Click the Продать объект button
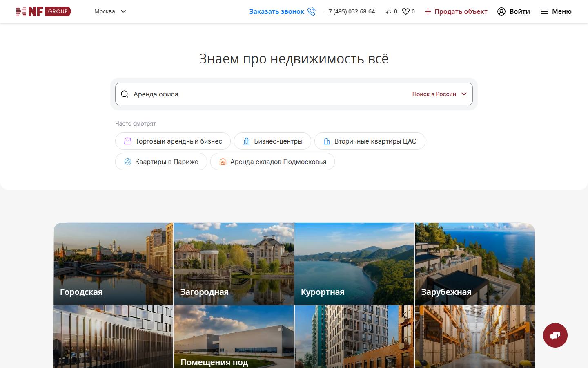588x368 pixels. [x=456, y=11]
